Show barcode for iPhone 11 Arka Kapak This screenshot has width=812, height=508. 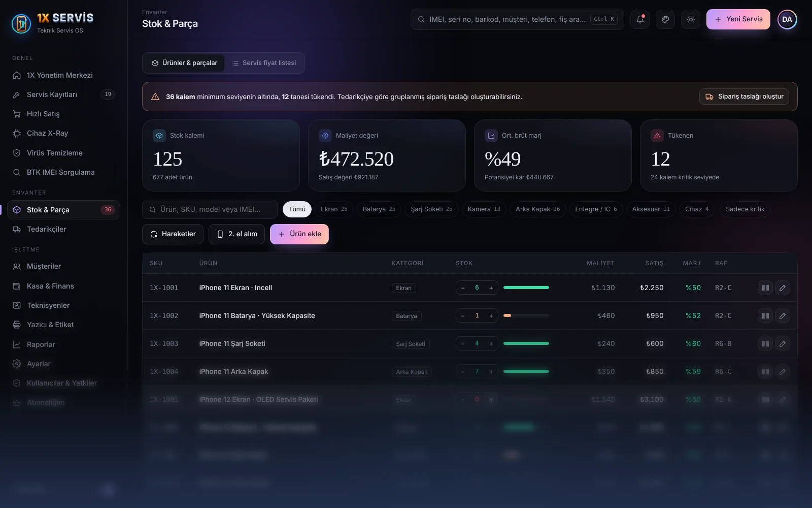tap(765, 371)
